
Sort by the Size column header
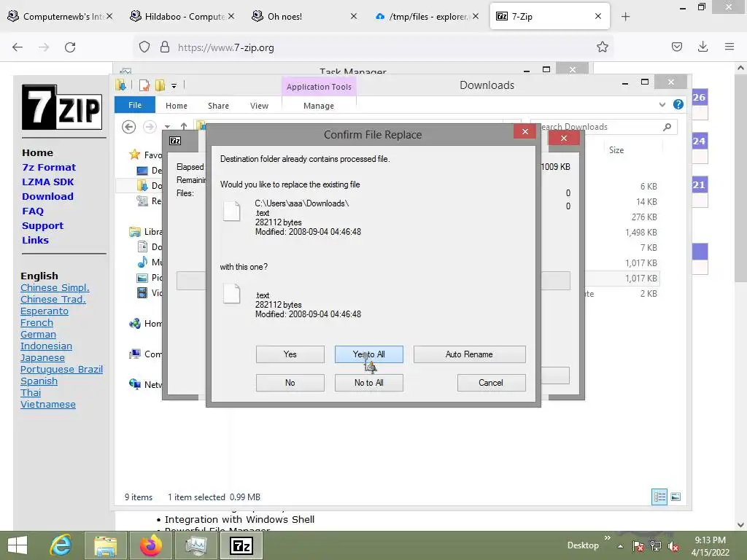(616, 150)
